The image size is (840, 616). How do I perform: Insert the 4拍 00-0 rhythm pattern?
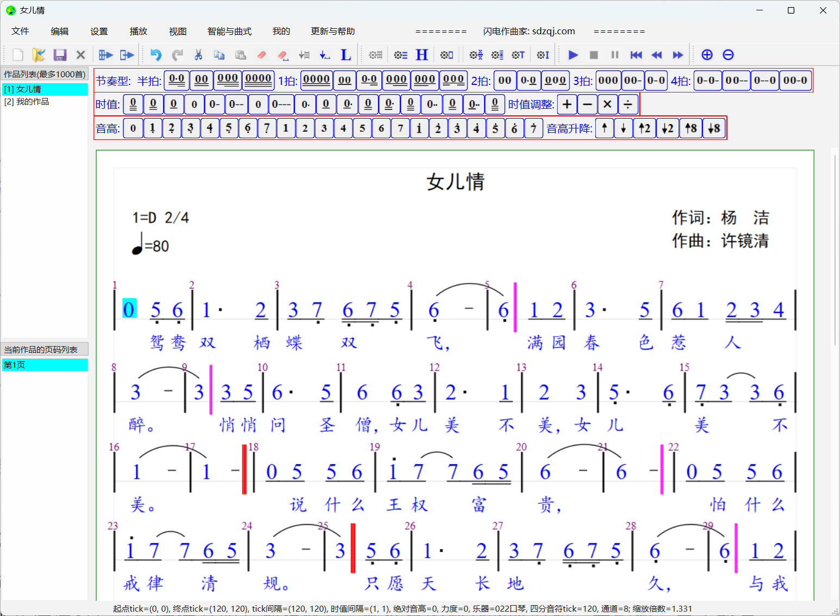795,81
